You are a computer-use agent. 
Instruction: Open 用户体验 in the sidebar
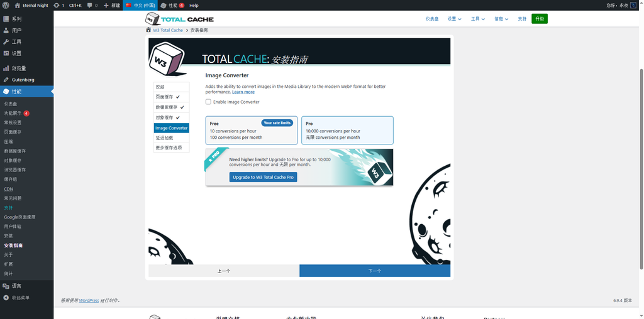(x=13, y=226)
